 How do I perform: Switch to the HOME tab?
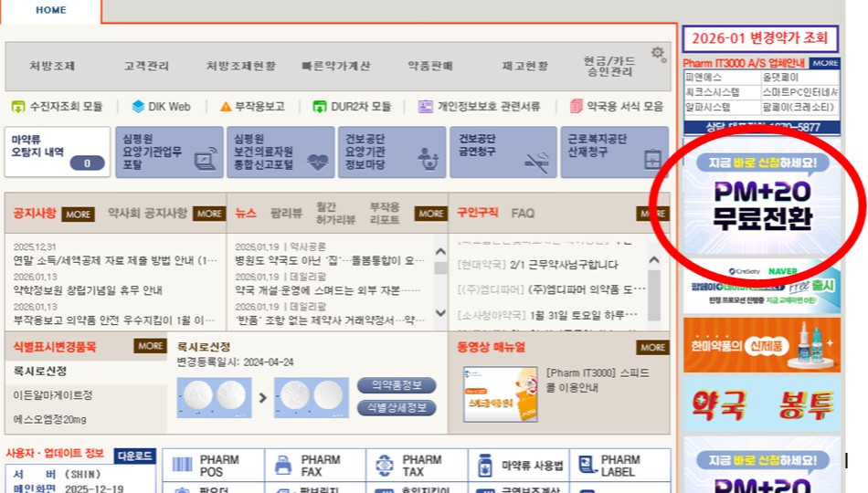coord(51,10)
